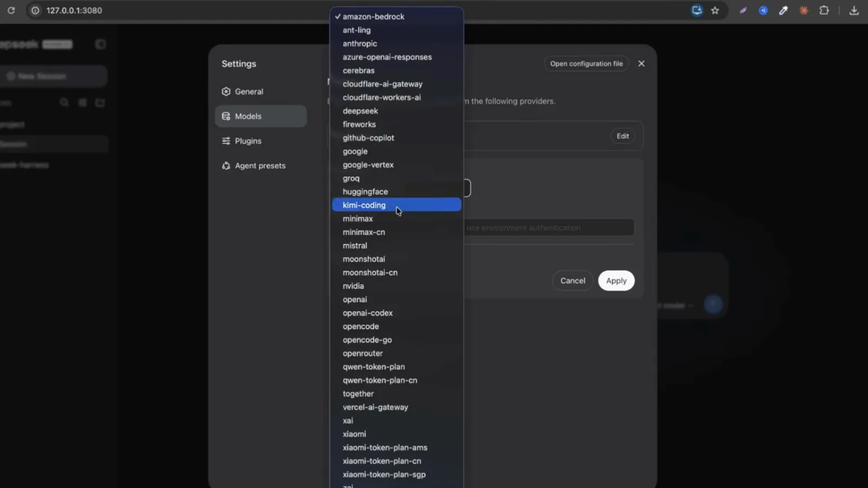The height and width of the screenshot is (488, 868).
Task: Select highlighted kimi-coding option
Action: point(397,205)
